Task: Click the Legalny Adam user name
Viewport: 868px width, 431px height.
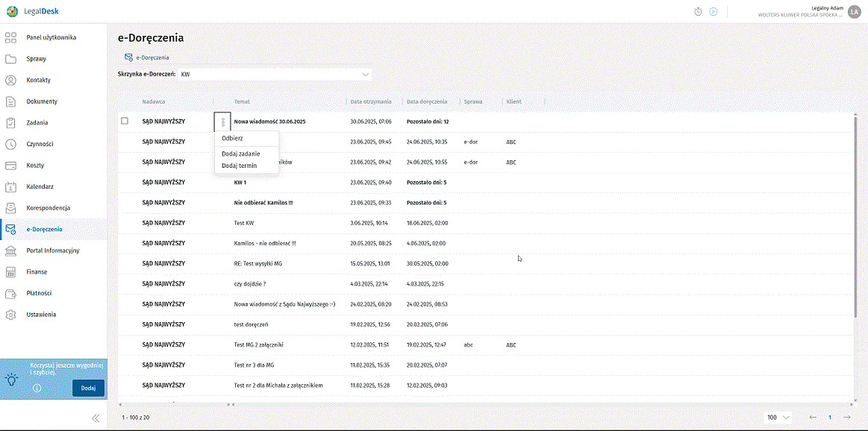Action: coord(827,7)
